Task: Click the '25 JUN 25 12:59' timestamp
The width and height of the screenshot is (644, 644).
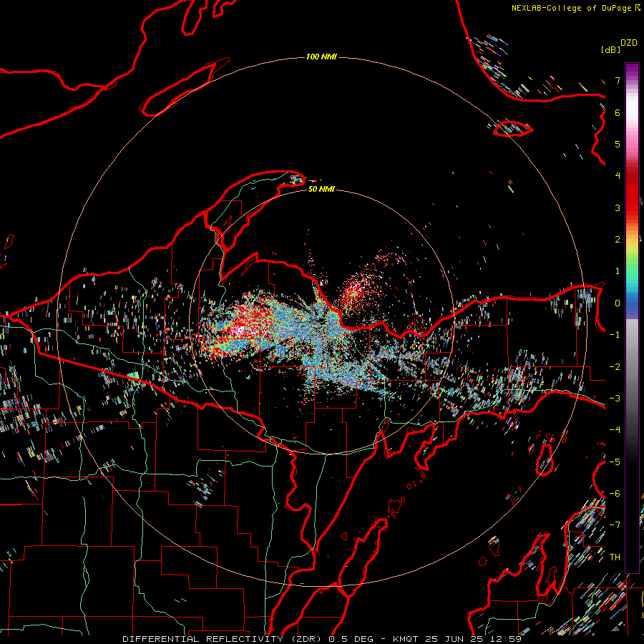Action: [x=473, y=639]
